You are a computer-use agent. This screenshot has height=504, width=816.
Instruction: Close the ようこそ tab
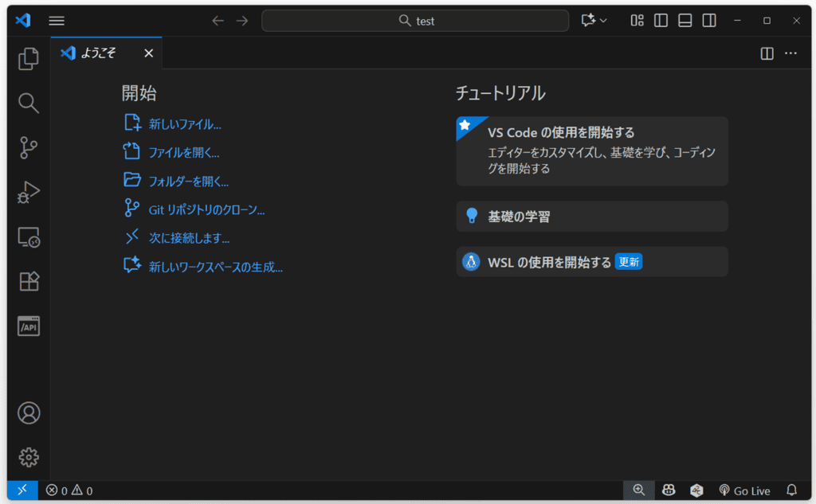click(148, 53)
